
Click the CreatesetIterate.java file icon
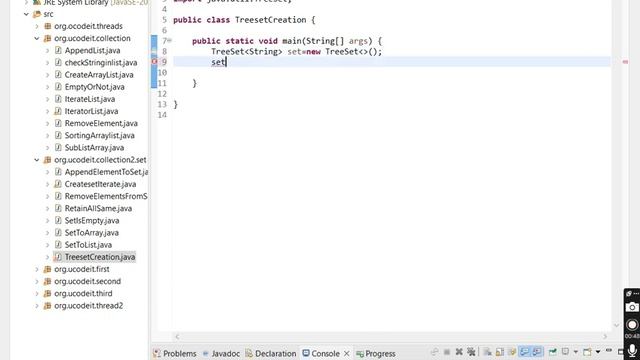(58, 184)
